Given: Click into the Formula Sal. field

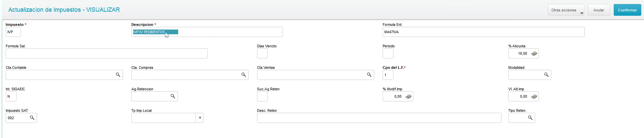Looking at the screenshot, I should coord(107,53).
